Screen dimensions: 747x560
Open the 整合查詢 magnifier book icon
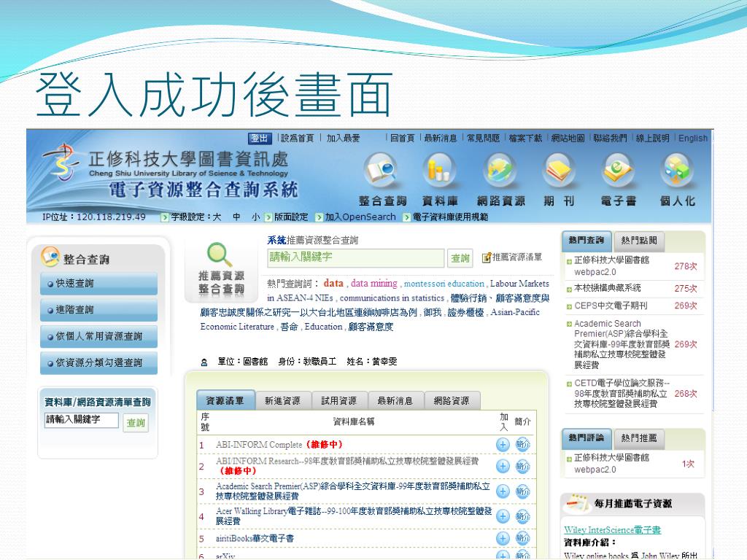[x=382, y=169]
